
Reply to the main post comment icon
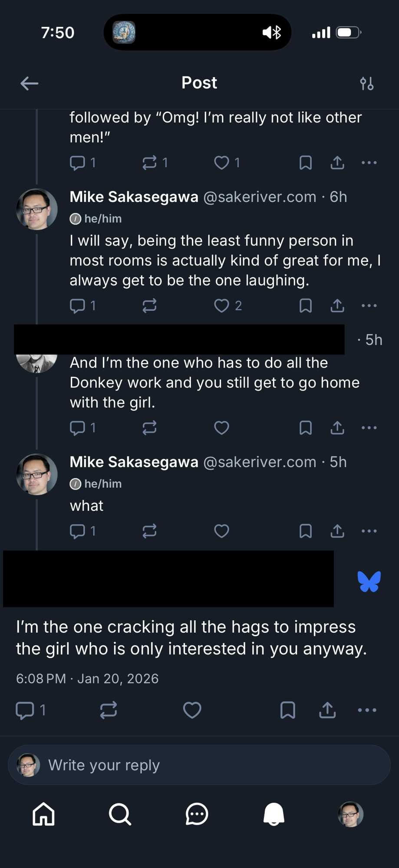point(25,710)
